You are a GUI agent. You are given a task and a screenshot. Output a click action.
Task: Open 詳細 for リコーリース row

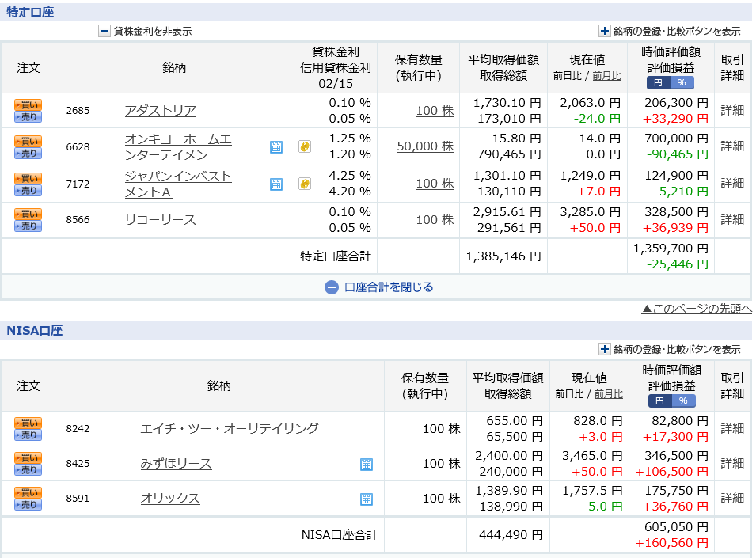click(x=732, y=219)
